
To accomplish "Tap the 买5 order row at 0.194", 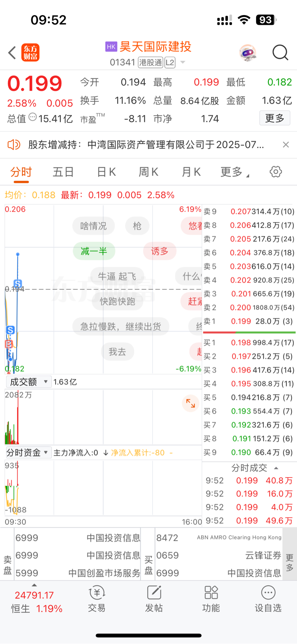I will pos(249,397).
